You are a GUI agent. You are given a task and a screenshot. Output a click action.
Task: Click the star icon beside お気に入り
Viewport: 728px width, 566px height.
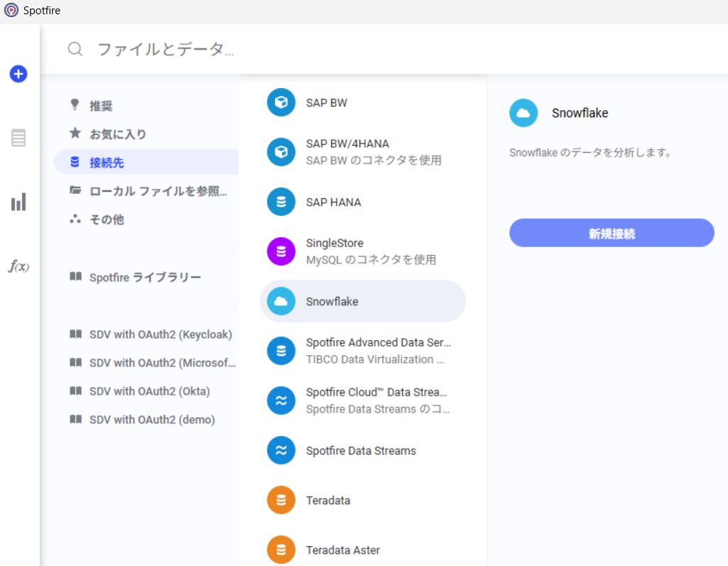[x=75, y=134]
